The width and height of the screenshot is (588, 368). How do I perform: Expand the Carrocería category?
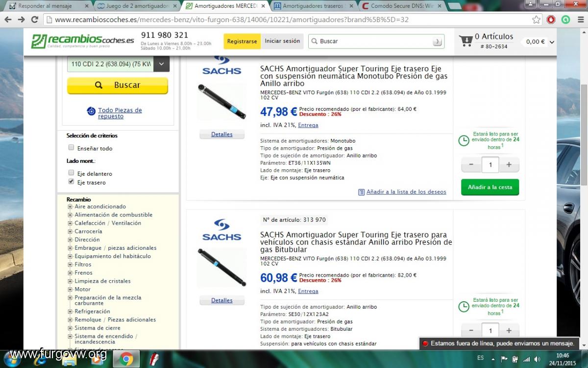point(70,232)
